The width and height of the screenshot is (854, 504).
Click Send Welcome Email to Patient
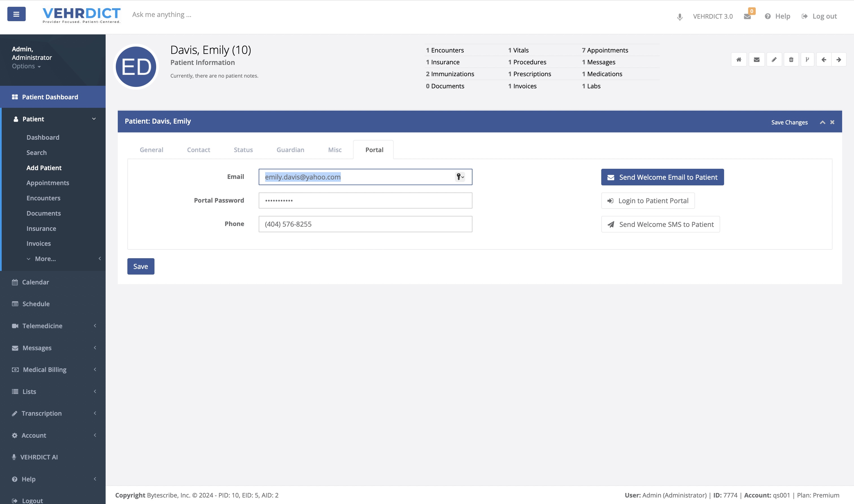click(x=662, y=177)
